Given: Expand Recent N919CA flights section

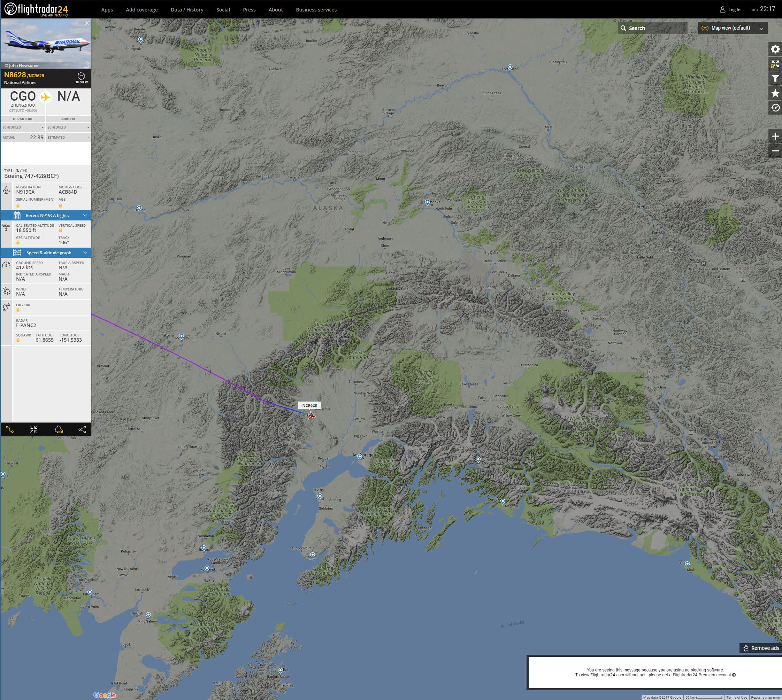Looking at the screenshot, I should 46,215.
